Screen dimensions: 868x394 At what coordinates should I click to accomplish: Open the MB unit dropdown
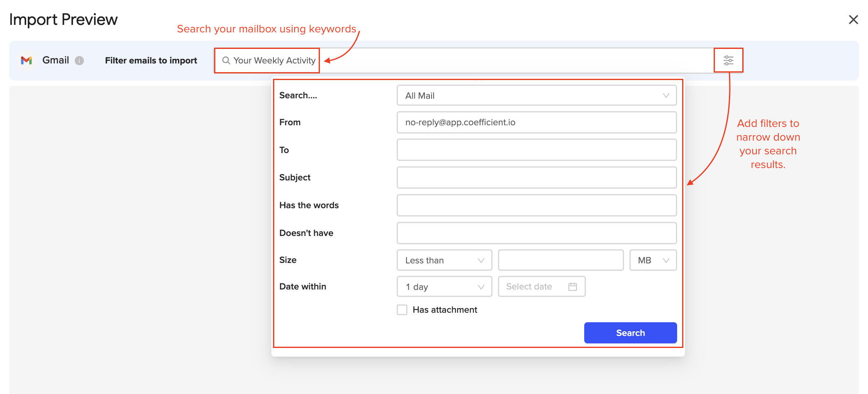tap(653, 260)
